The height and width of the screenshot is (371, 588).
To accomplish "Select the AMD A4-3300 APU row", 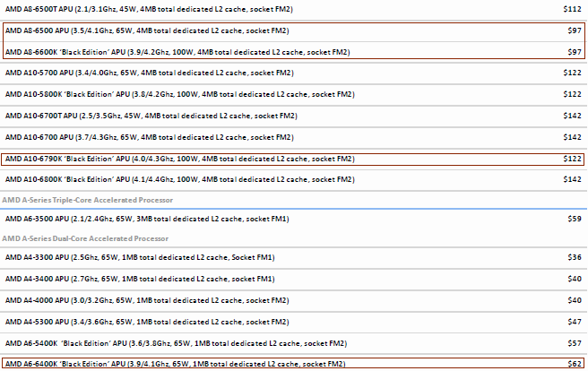I will point(140,257).
